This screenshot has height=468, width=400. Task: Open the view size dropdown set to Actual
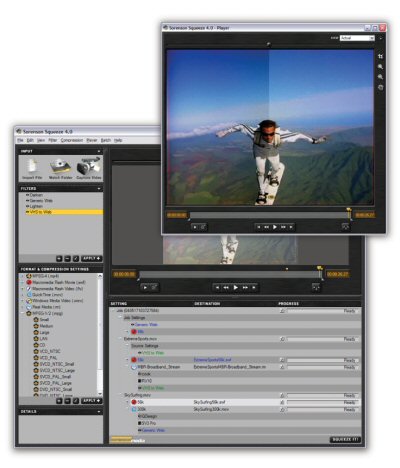(357, 38)
